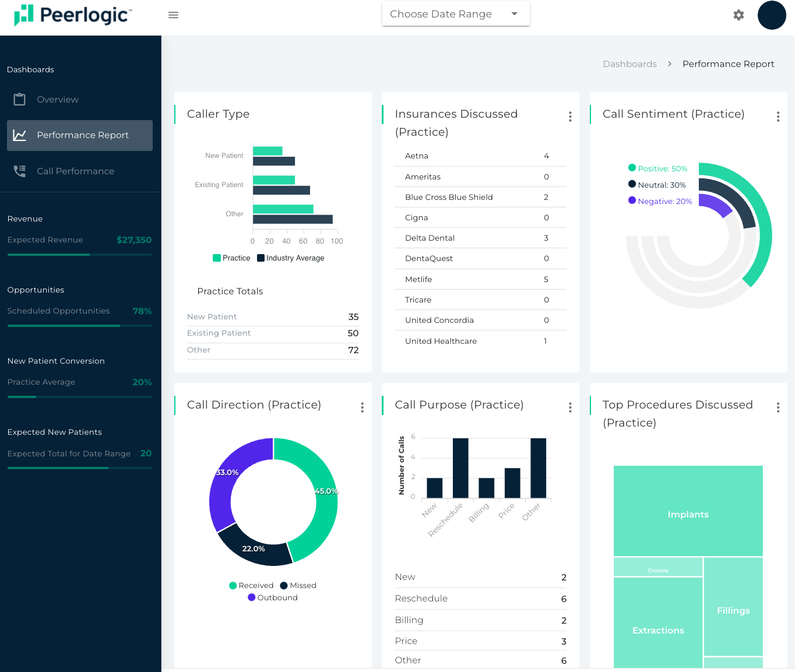Toggle Practice series in Caller Type legend
Screen dimensions: 795x672
click(x=231, y=258)
